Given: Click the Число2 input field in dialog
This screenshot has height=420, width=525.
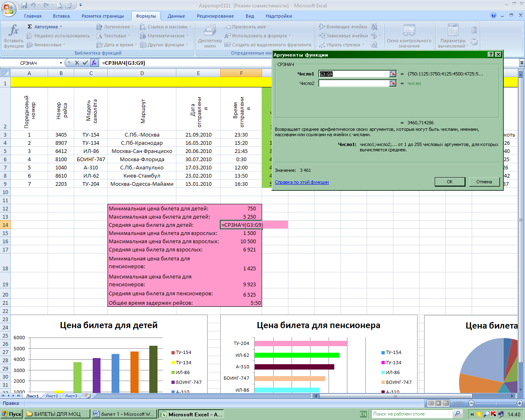Looking at the screenshot, I should pos(354,83).
